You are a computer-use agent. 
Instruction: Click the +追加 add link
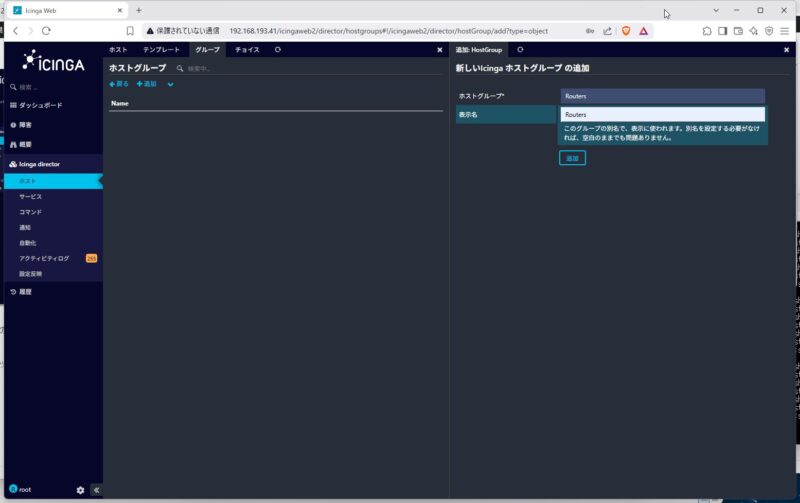146,84
